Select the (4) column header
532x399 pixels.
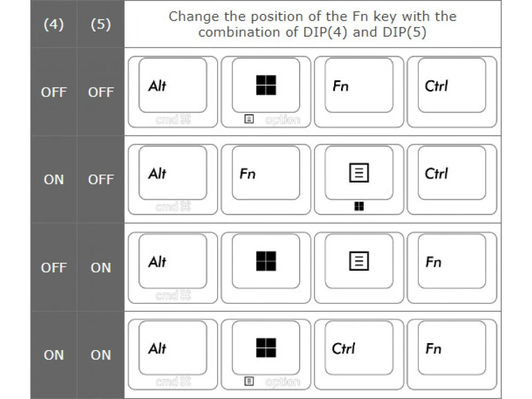tap(54, 25)
